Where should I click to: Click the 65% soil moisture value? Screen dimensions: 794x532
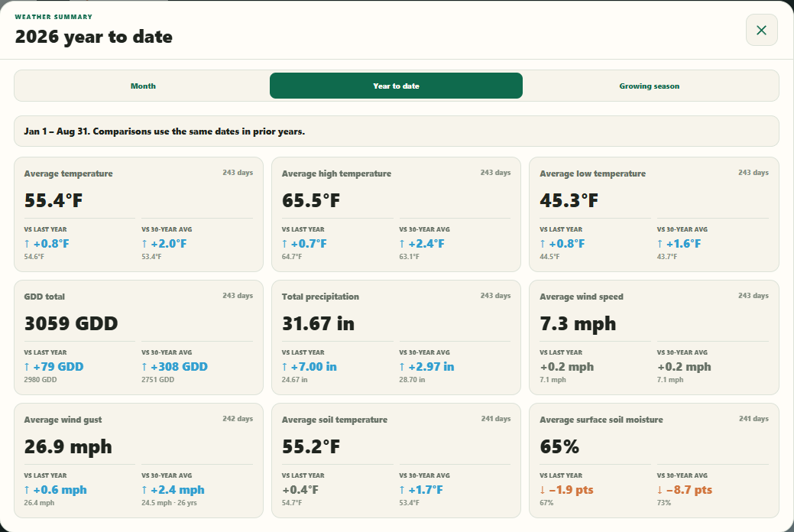pos(559,447)
